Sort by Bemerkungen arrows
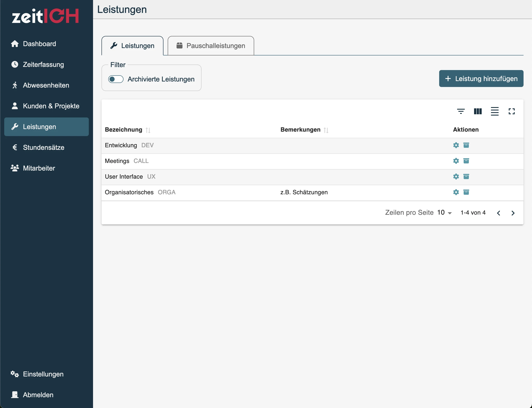 [x=326, y=130]
